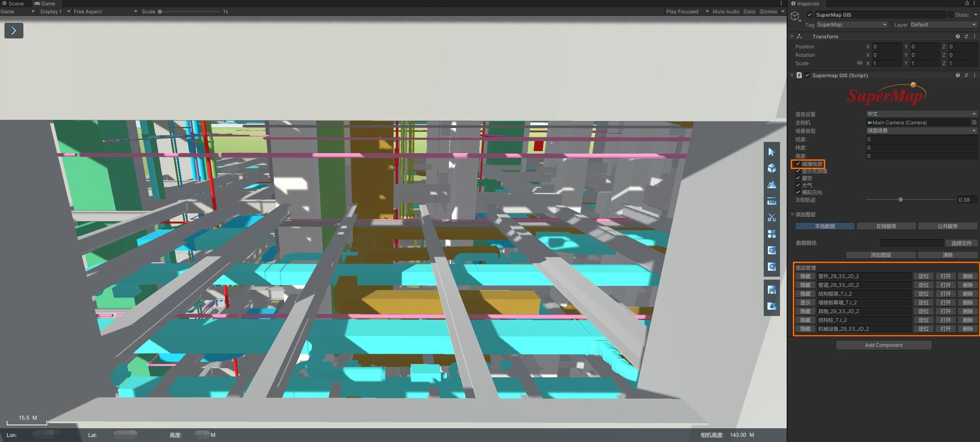Expand the side panel with chevron button
This screenshot has width=980, height=442.
14,30
